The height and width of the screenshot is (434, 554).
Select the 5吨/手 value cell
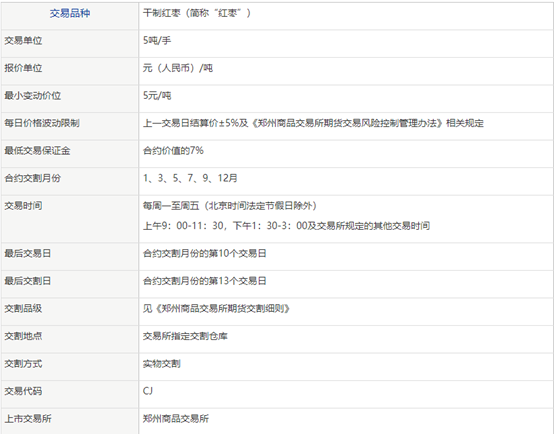click(x=157, y=41)
